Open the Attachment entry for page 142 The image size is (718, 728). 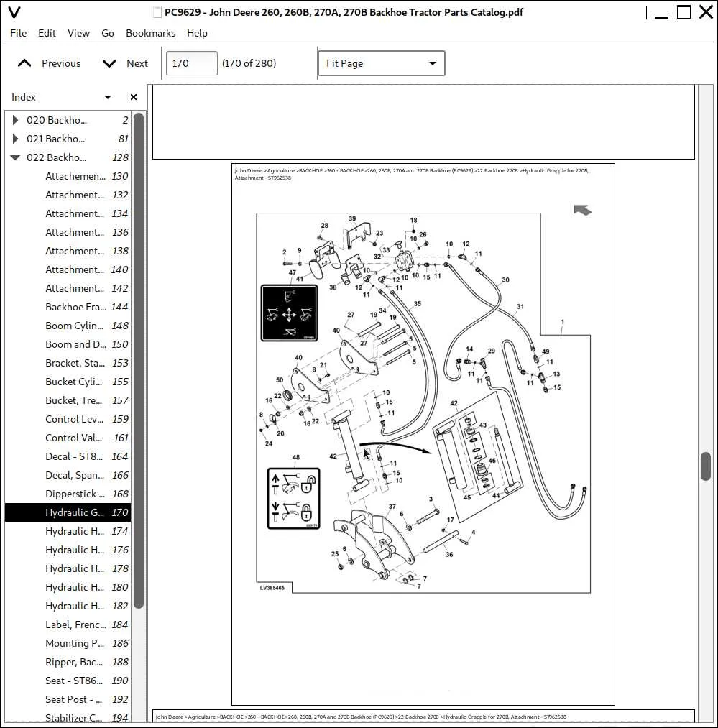(68, 288)
